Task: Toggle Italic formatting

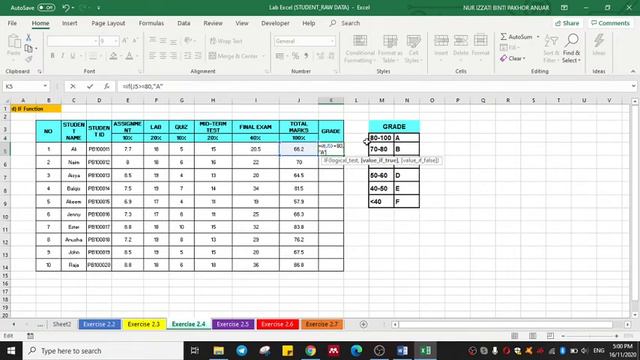Action: (x=62, y=56)
